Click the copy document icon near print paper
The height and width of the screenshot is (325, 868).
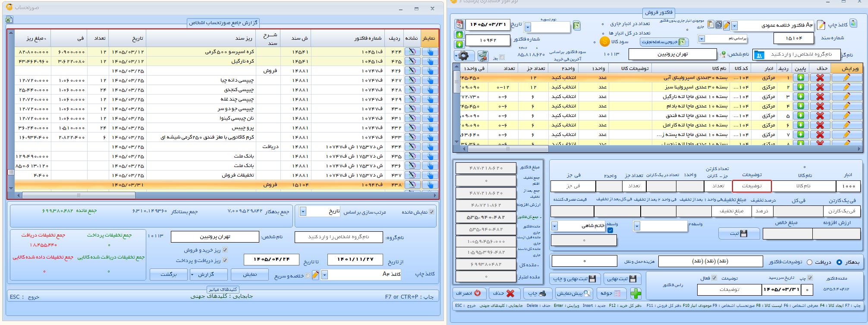click(x=719, y=25)
